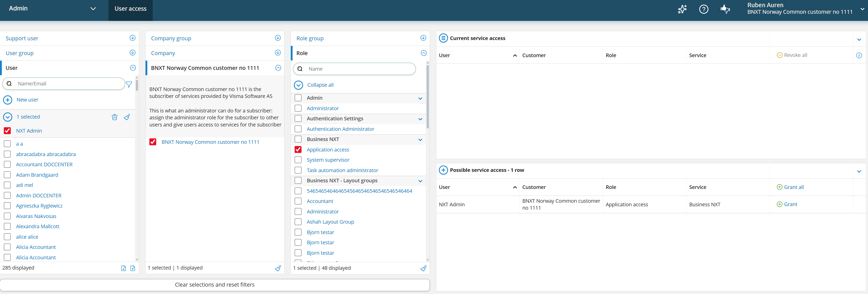
Task: Uncheck the NXT Admin user checkbox
Action: tap(7, 131)
